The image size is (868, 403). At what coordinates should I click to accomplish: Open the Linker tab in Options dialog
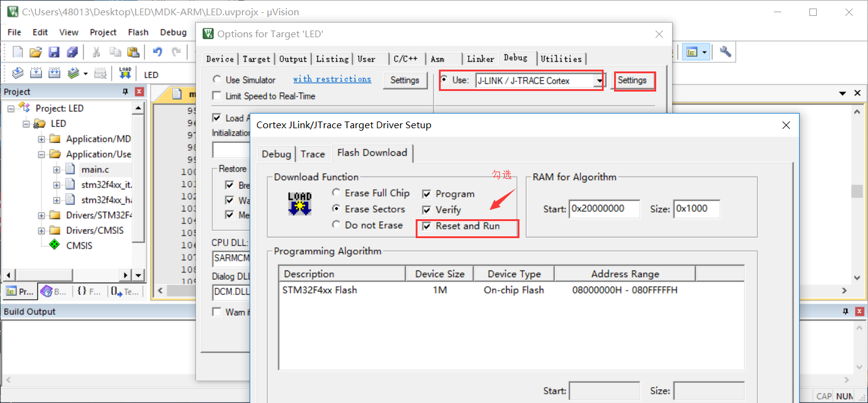point(480,59)
